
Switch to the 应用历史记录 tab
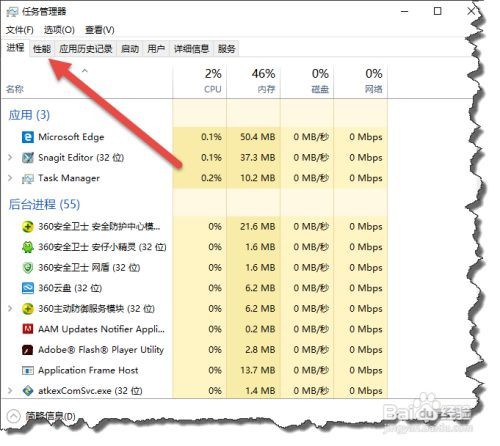(x=86, y=49)
